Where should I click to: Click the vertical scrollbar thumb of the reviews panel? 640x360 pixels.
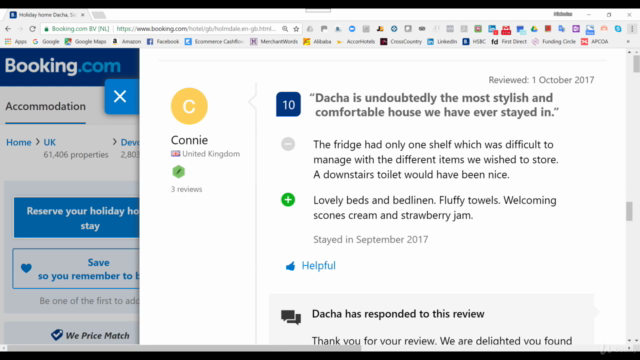(x=629, y=211)
